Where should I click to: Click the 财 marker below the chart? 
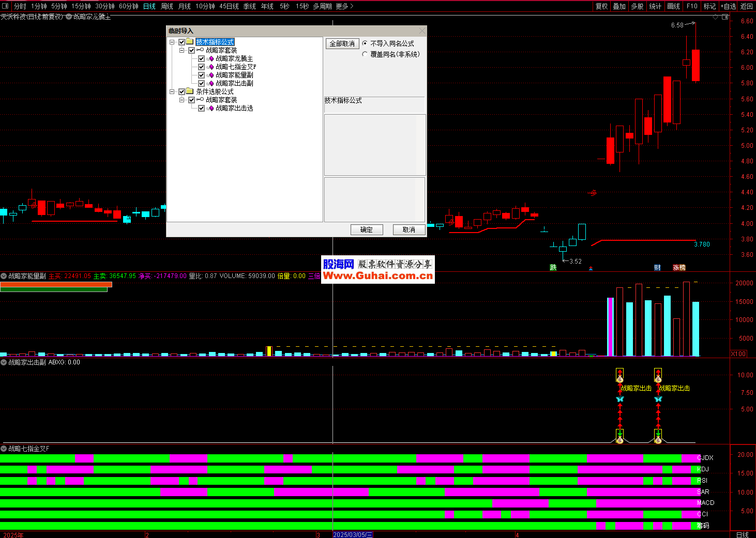click(x=657, y=267)
